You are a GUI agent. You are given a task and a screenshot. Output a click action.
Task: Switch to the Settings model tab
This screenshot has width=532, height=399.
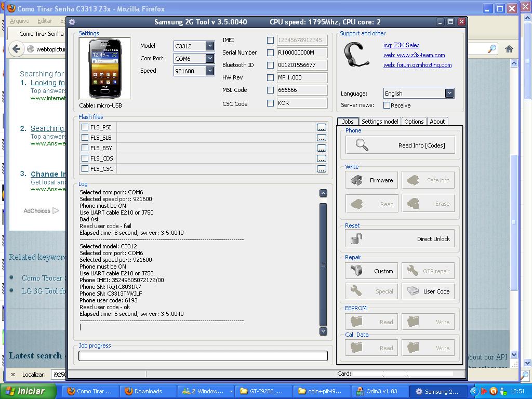[x=380, y=122]
